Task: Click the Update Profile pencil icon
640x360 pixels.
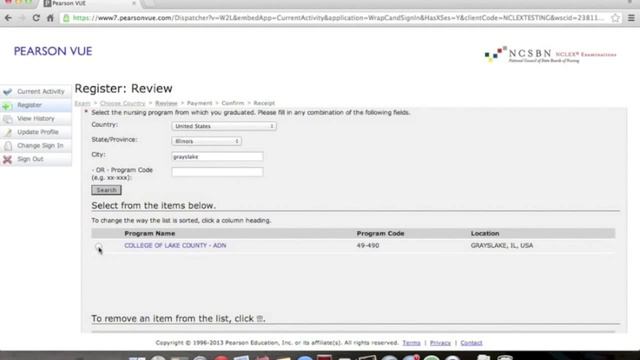Action: click(x=7, y=132)
